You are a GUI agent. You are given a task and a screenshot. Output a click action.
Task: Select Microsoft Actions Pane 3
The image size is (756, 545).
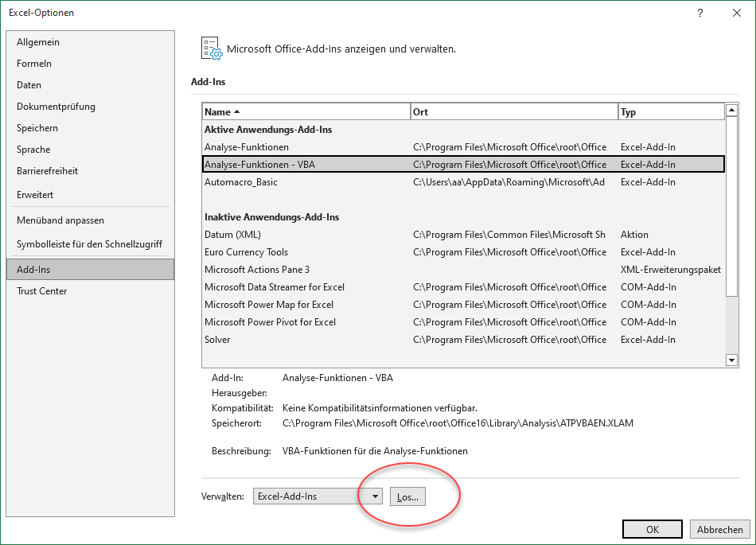(463, 270)
